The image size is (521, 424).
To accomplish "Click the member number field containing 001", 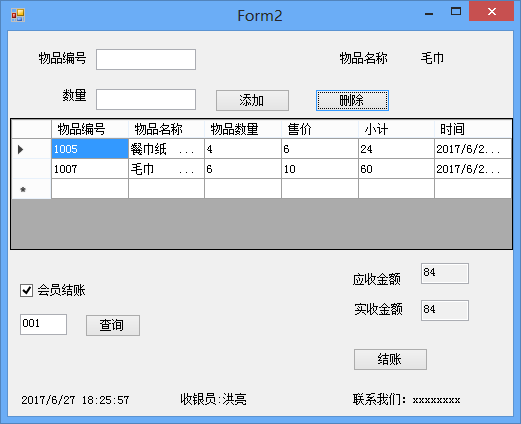I will pyautogui.click(x=43, y=324).
